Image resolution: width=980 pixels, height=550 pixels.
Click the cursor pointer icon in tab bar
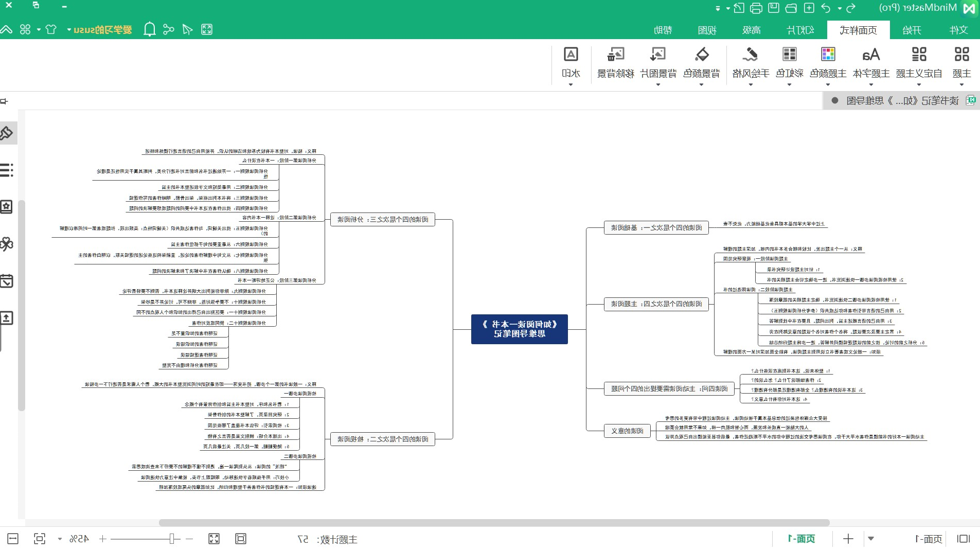coord(188,29)
